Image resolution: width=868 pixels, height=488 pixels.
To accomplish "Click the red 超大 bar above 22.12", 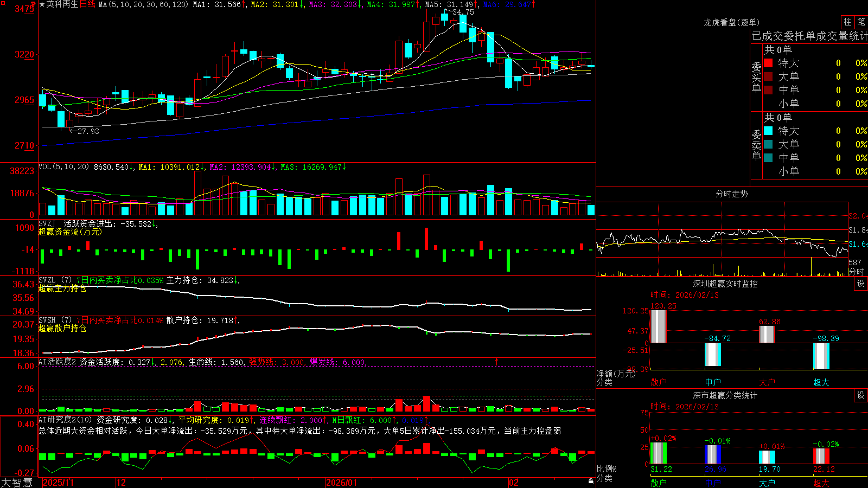I will [821, 456].
